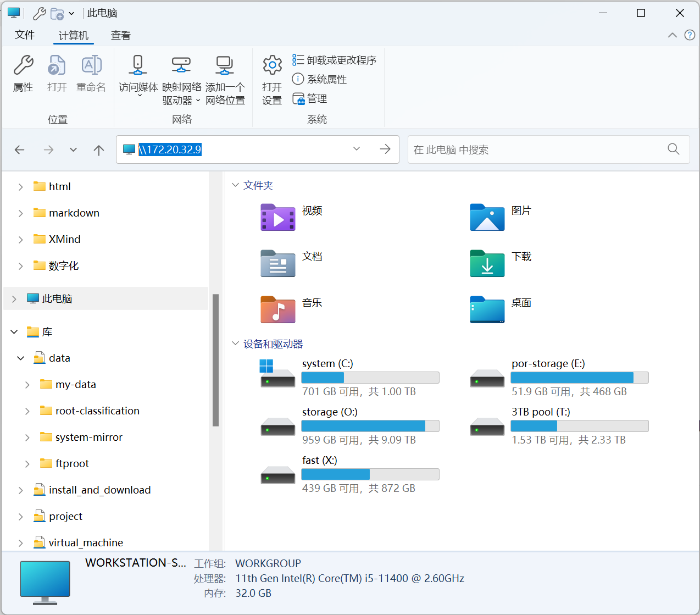Open the Videos (视频) folder
The image size is (700, 615).
click(278, 218)
